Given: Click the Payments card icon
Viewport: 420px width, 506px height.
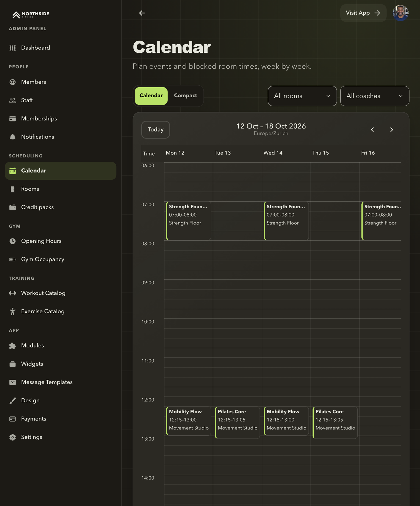Looking at the screenshot, I should pos(13,419).
